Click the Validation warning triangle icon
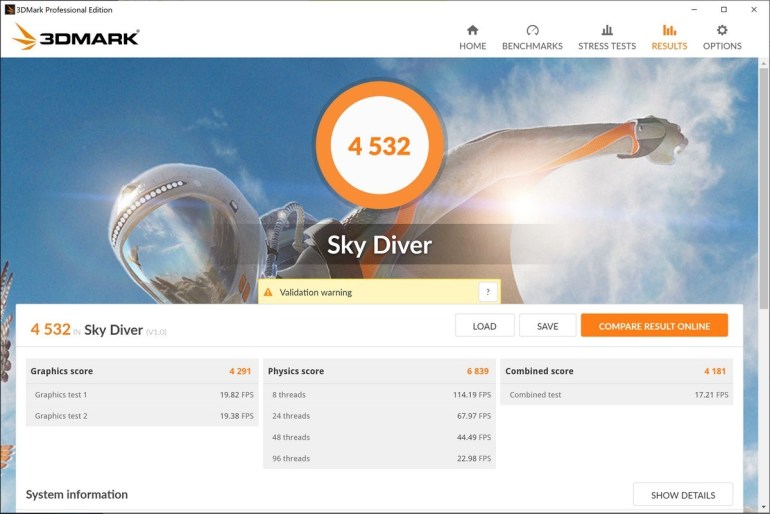 (269, 293)
